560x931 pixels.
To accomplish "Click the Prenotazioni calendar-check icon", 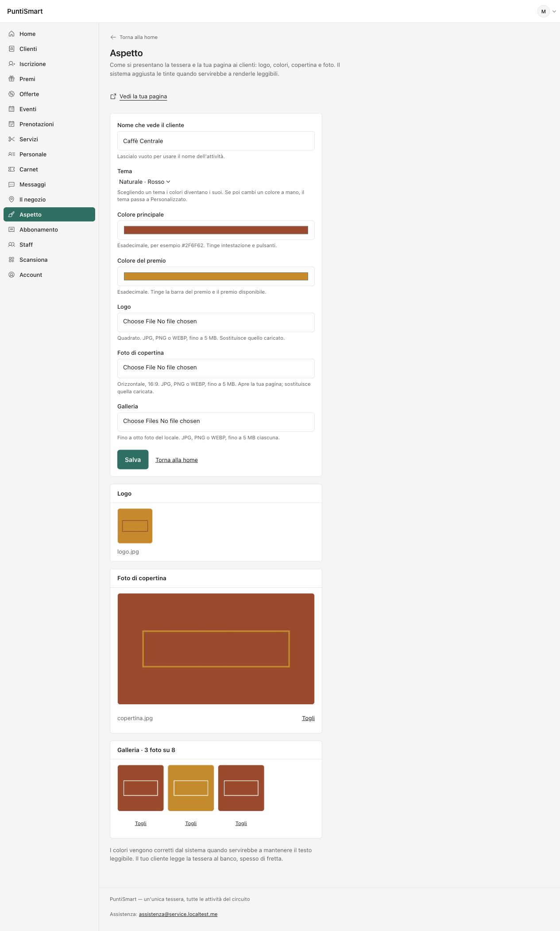I will 12,124.
